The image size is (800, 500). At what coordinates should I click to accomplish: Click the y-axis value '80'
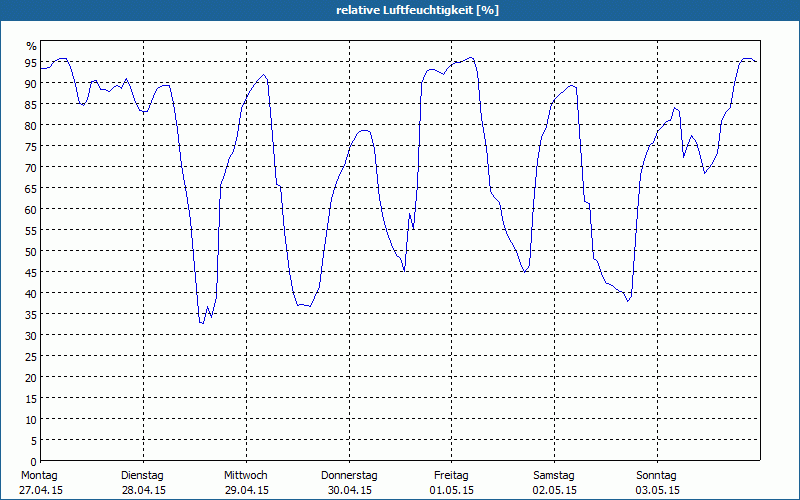31,125
